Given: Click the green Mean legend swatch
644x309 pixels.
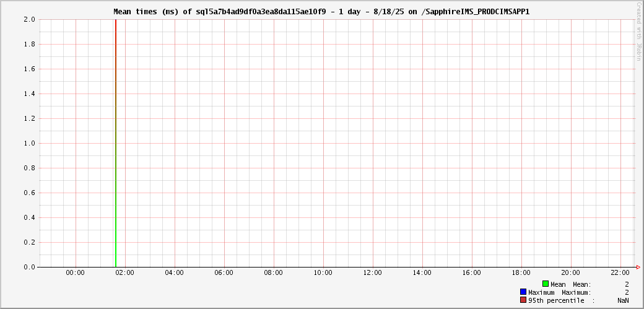Looking at the screenshot, I should pyautogui.click(x=546, y=284).
